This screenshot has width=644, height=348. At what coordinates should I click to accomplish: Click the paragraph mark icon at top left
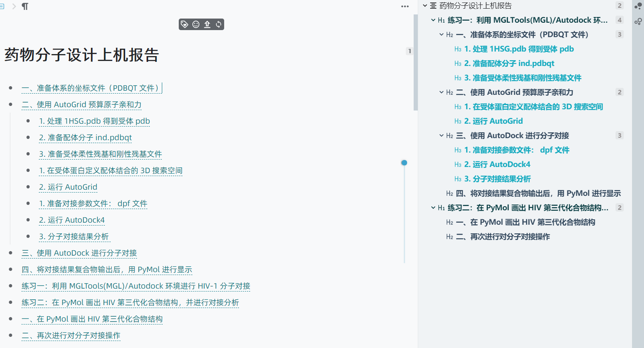25,6
